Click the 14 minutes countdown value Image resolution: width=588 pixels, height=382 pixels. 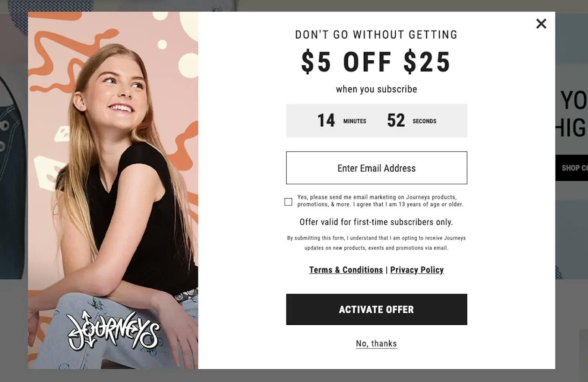(x=326, y=120)
